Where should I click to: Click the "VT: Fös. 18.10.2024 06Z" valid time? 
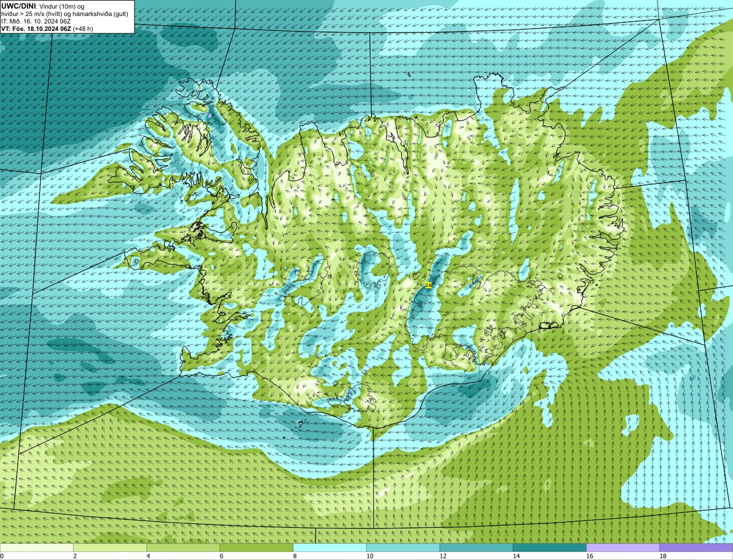click(36, 29)
